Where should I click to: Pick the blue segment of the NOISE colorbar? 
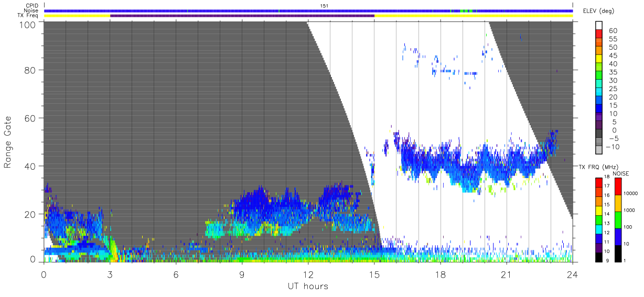click(x=619, y=236)
